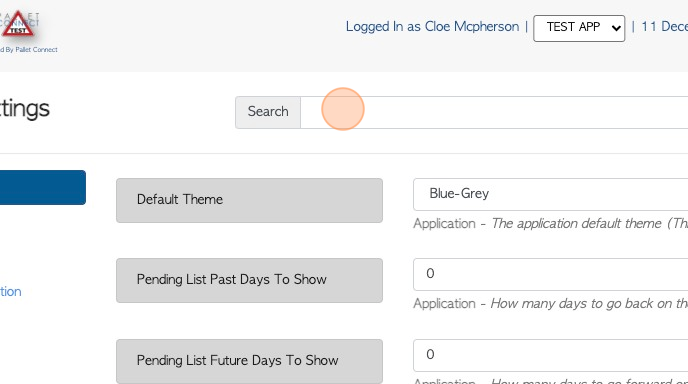The width and height of the screenshot is (688, 384).
Task: Click the Pending List Future Days value field
Action: pyautogui.click(x=550, y=355)
